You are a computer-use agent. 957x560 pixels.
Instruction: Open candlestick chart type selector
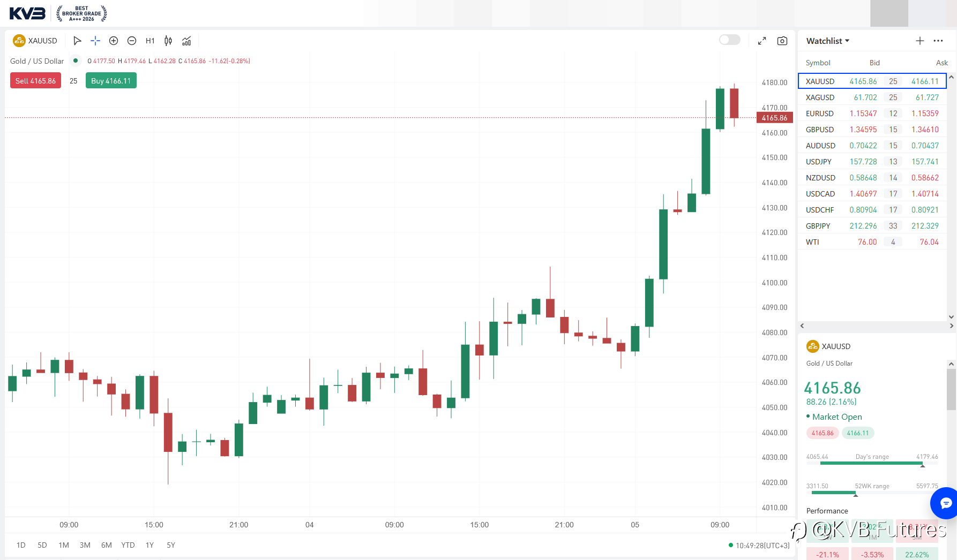(168, 41)
